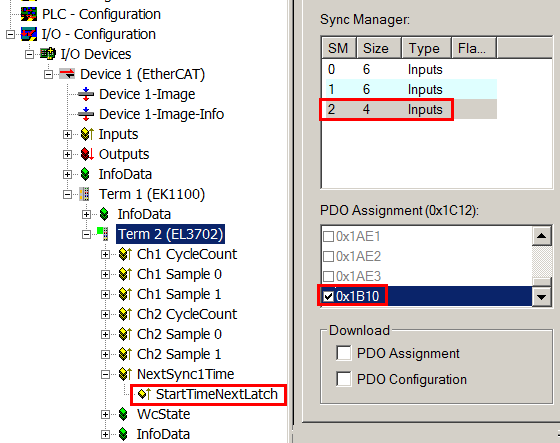Image resolution: width=560 pixels, height=443 pixels.
Task: Select the Ch1 Sample 0 tree item
Action: coord(179,274)
